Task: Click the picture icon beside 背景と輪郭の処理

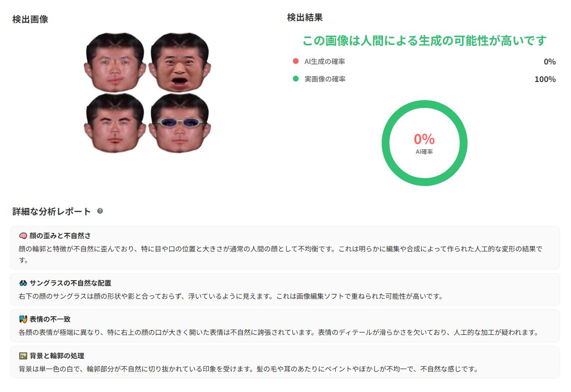Action: click(23, 356)
